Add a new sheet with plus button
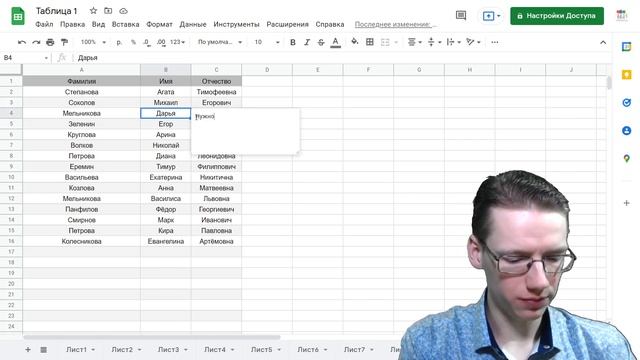640x360 pixels. click(28, 349)
